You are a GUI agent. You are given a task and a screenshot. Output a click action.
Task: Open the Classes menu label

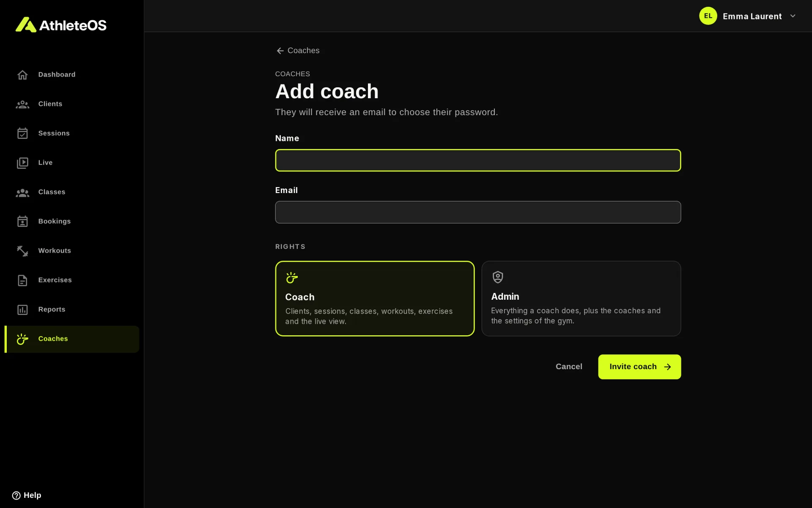[52, 192]
